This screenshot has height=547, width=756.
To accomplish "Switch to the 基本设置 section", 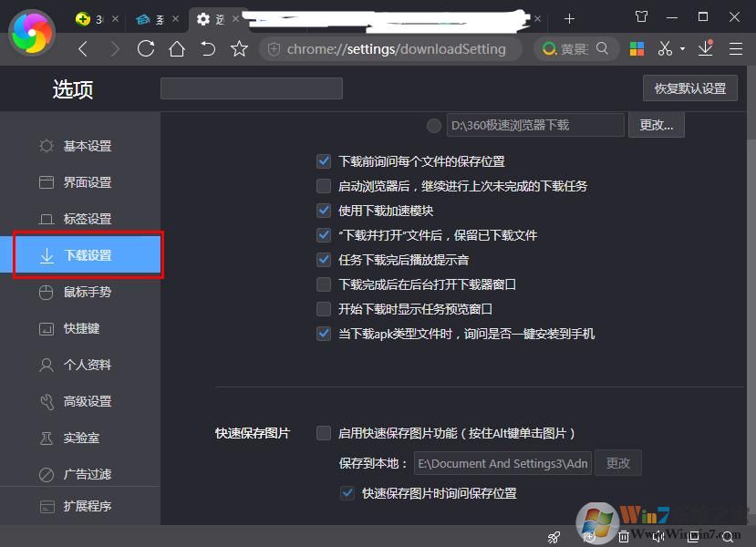I will tap(87, 145).
